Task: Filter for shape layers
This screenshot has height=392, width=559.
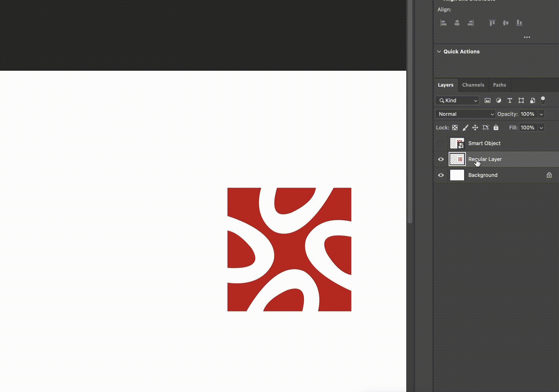Action: click(x=521, y=101)
